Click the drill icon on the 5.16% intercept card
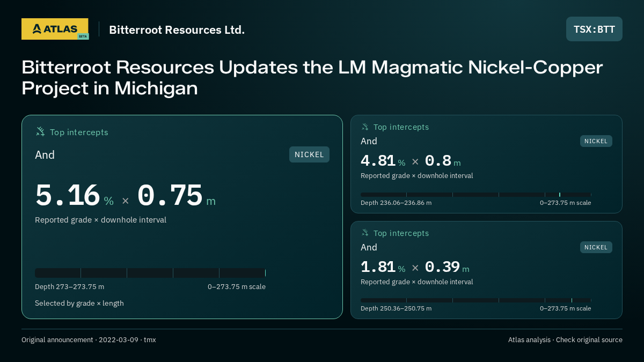The image size is (644, 362). (40, 131)
